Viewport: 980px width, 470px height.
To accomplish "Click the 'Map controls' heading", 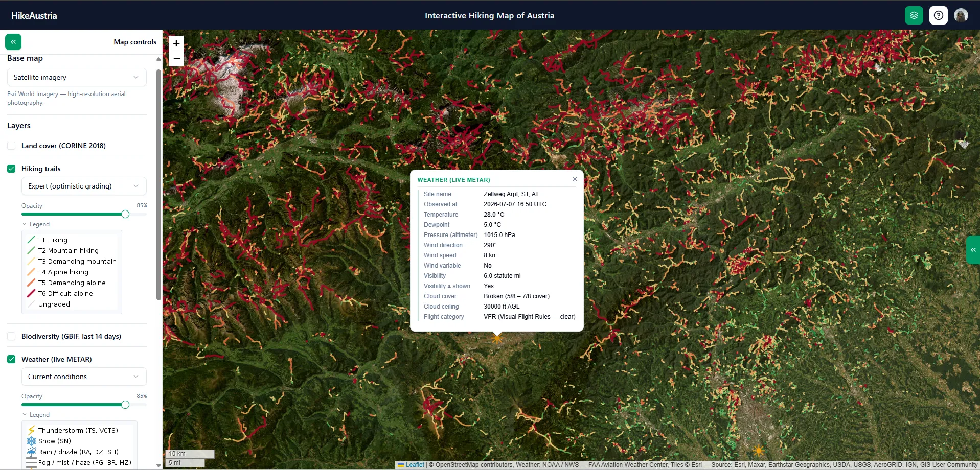I will click(x=135, y=42).
